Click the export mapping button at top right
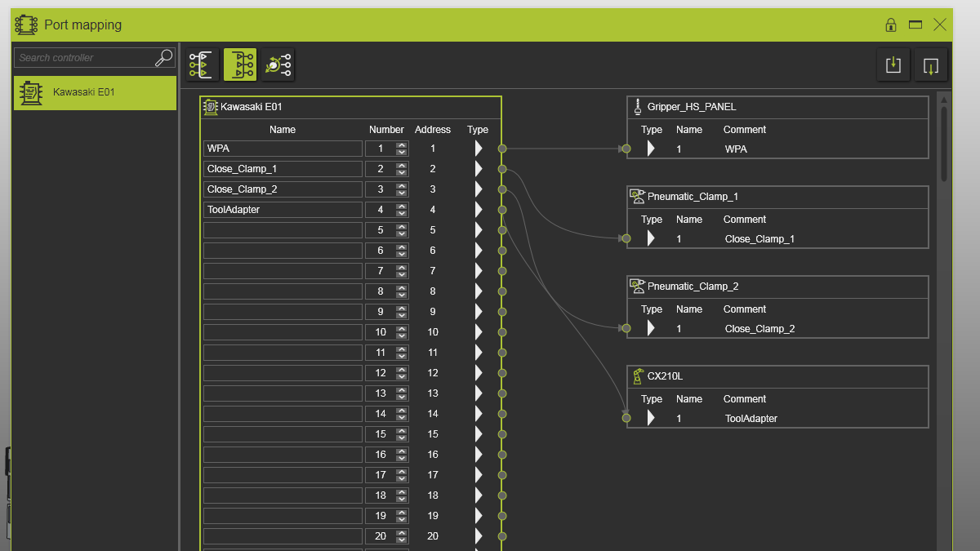 [x=931, y=64]
